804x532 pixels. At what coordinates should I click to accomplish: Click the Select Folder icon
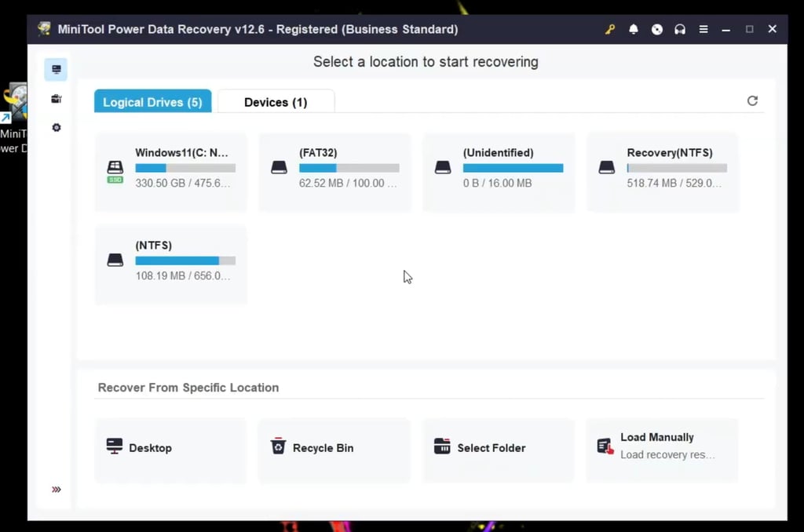coord(442,446)
